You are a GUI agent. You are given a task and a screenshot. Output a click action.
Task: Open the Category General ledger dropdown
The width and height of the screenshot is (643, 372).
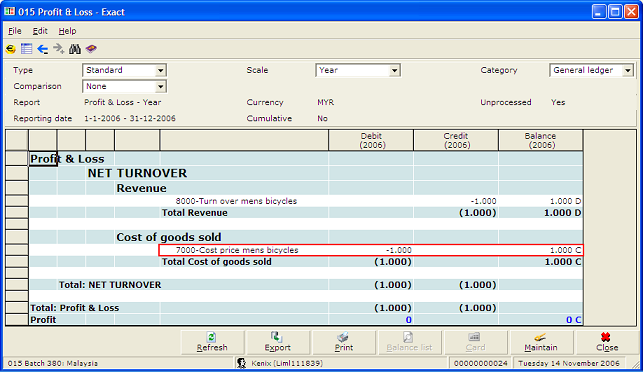pos(627,71)
